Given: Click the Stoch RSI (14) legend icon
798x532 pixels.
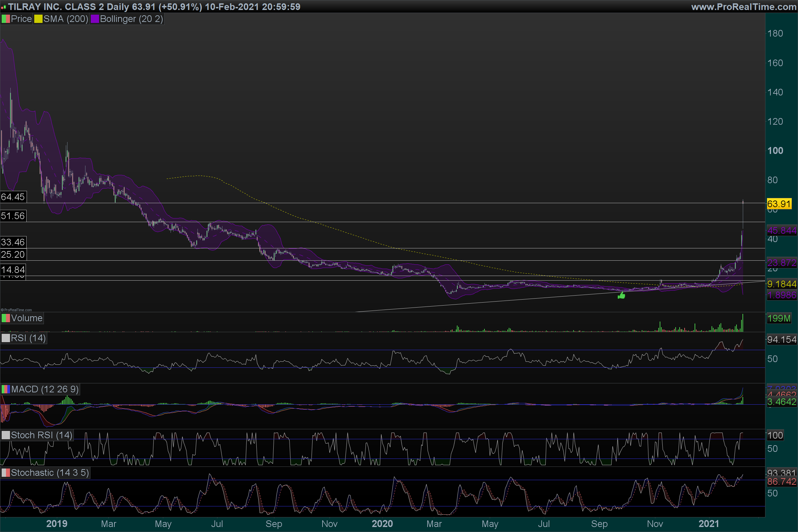Looking at the screenshot, I should 5,435.
